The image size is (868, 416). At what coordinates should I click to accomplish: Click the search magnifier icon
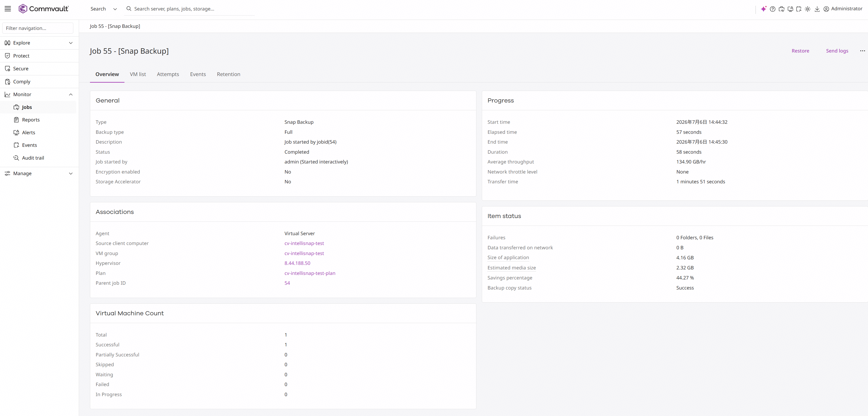[x=129, y=9]
